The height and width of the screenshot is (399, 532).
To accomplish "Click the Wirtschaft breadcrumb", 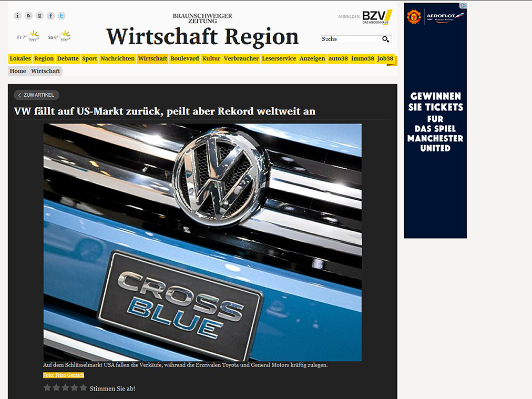I will pos(45,71).
